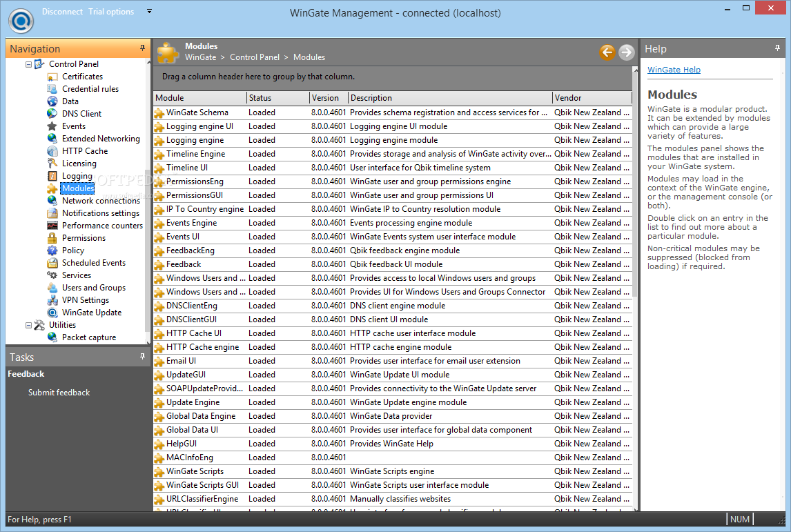
Task: Sort by the Version column header
Action: point(329,98)
